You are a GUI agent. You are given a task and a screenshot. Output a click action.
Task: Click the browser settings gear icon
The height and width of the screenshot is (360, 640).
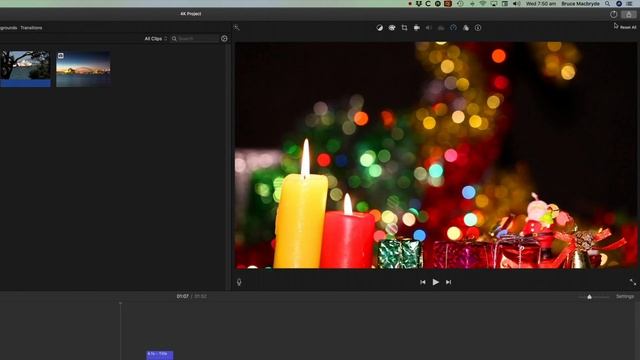224,38
